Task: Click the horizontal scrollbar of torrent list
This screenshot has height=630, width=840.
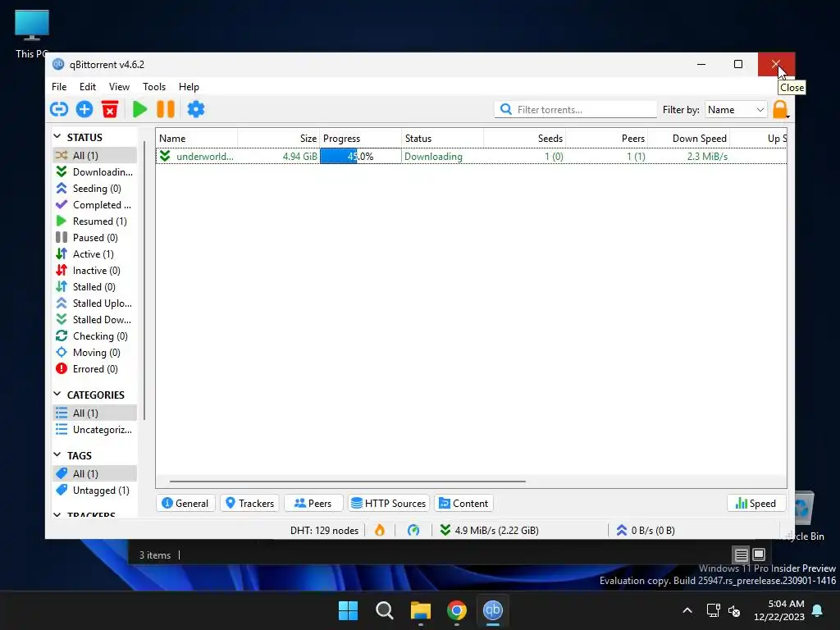Action: [347, 481]
